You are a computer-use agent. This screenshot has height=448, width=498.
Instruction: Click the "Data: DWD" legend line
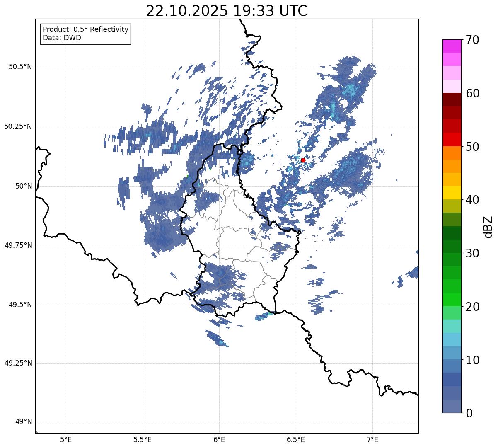coord(62,38)
